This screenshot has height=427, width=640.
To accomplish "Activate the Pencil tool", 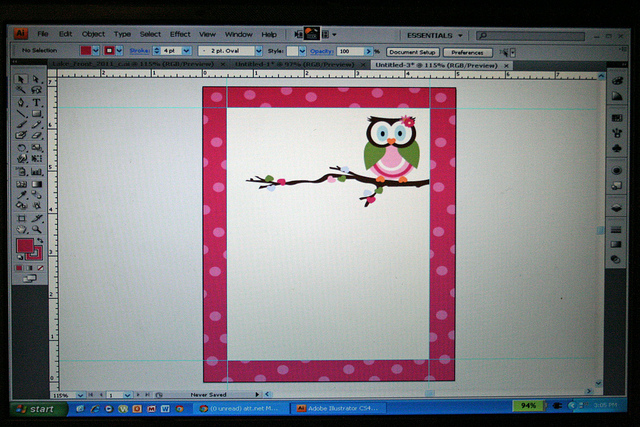I will (x=36, y=125).
